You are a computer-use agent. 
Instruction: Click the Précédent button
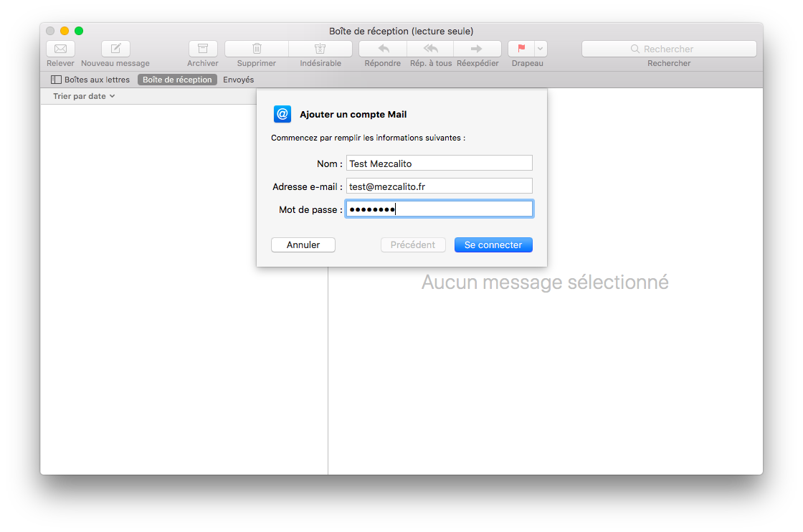click(x=413, y=244)
